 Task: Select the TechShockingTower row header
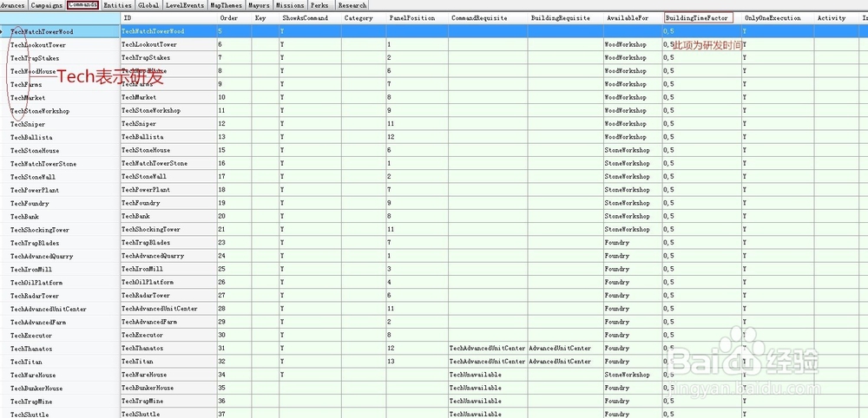pyautogui.click(x=60, y=230)
